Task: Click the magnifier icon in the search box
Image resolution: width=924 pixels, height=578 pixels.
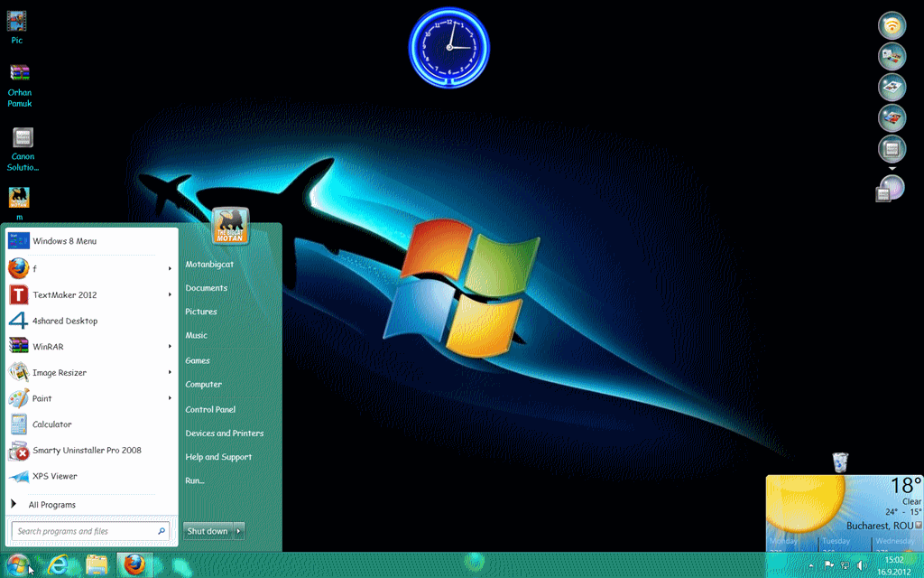Action: (x=162, y=531)
